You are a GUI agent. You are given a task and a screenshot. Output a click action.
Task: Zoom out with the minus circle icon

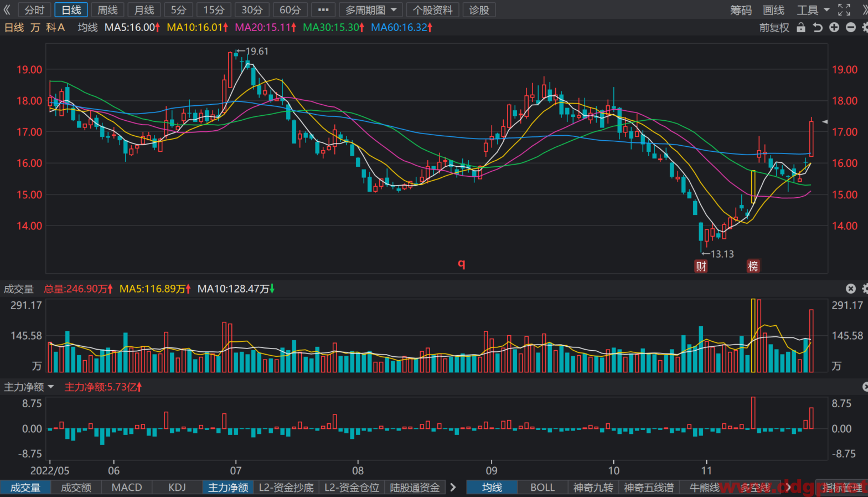tap(851, 28)
